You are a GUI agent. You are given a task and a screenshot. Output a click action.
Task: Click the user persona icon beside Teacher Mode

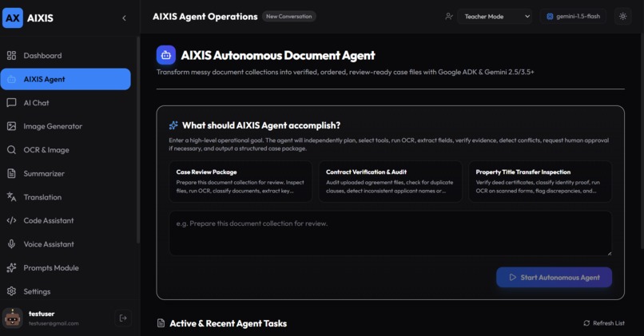click(448, 17)
